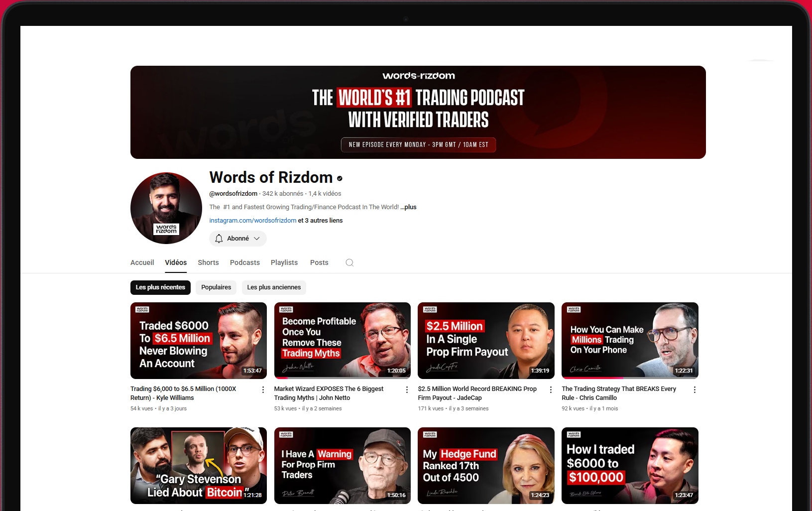Open '$2.5 Million World Record' video title
Image resolution: width=812 pixels, height=511 pixels.
coord(477,393)
